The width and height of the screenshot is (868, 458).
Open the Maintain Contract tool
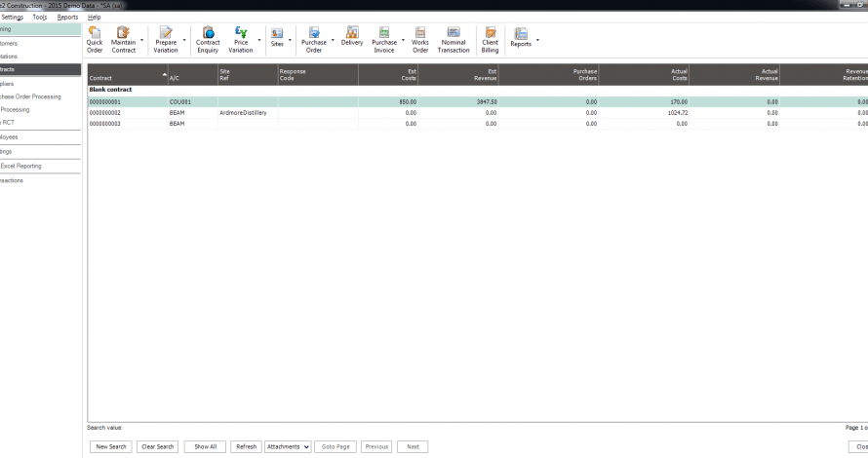[124, 40]
